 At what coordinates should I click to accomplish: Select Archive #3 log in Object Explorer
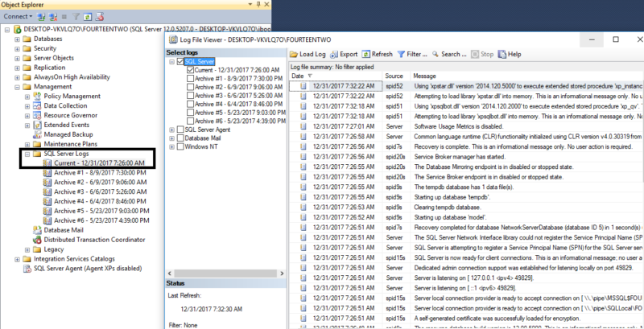pos(100,192)
